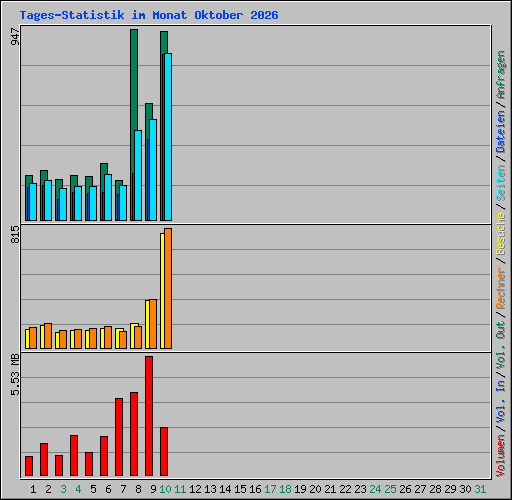Click the day 20 axis label

315,489
